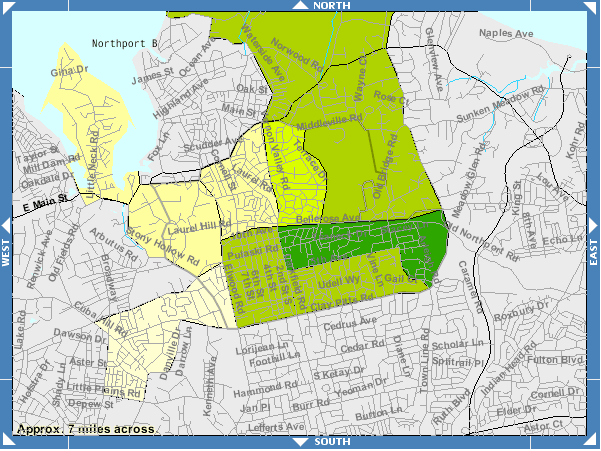The width and height of the screenshot is (601, 451).
Task: Click the arrow above the EAST label
Action: (x=594, y=222)
